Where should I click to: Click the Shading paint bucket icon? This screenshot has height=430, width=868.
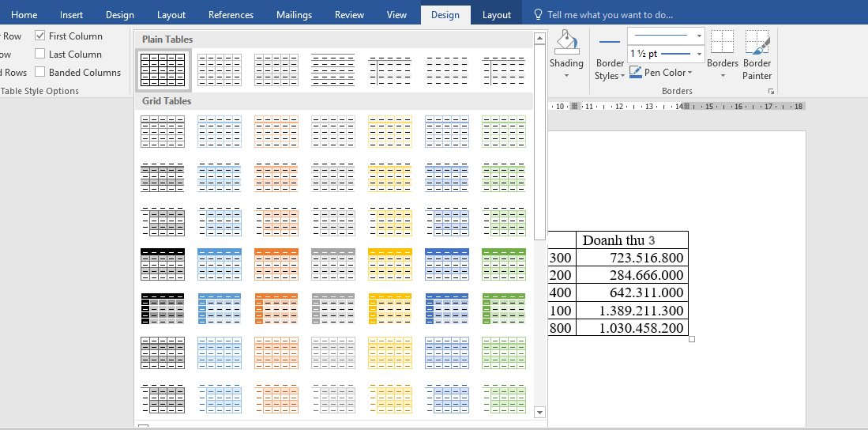coord(567,42)
